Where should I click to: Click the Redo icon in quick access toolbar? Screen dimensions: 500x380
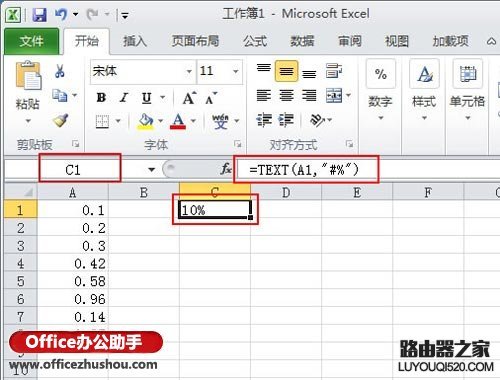92,14
